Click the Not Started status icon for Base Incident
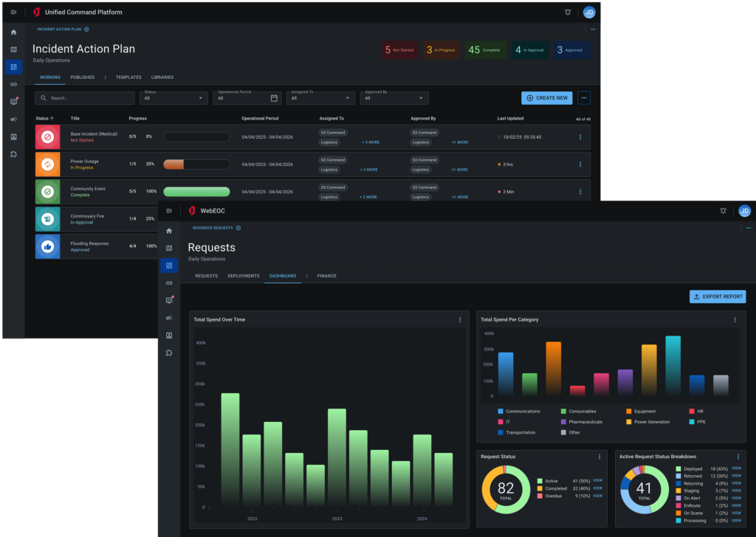Image resolution: width=756 pixels, height=537 pixels. (x=48, y=137)
